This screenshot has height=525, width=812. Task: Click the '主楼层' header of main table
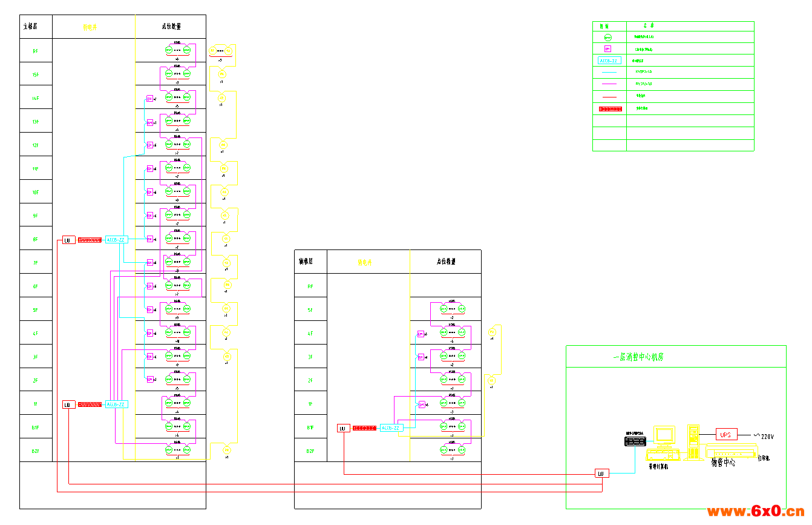pyautogui.click(x=30, y=27)
